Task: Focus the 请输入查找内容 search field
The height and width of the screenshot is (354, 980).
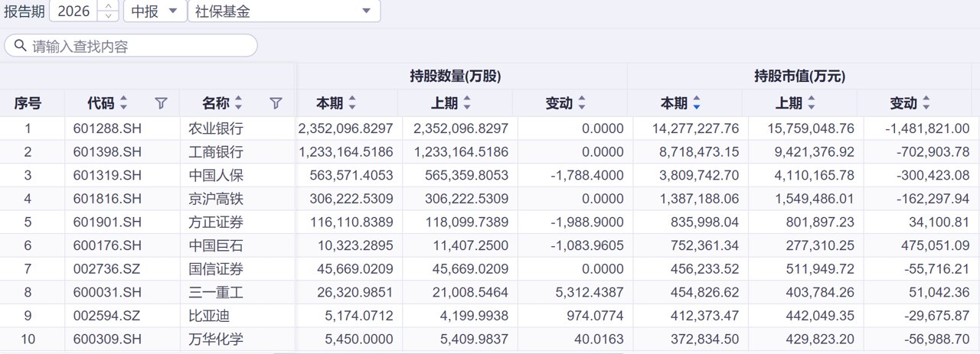Action: click(x=131, y=46)
